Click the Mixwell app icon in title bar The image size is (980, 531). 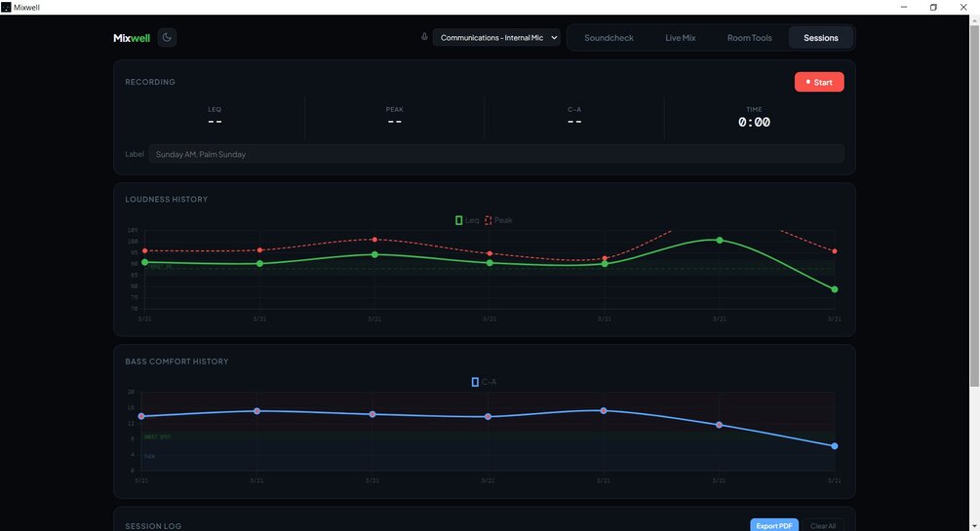(6, 7)
